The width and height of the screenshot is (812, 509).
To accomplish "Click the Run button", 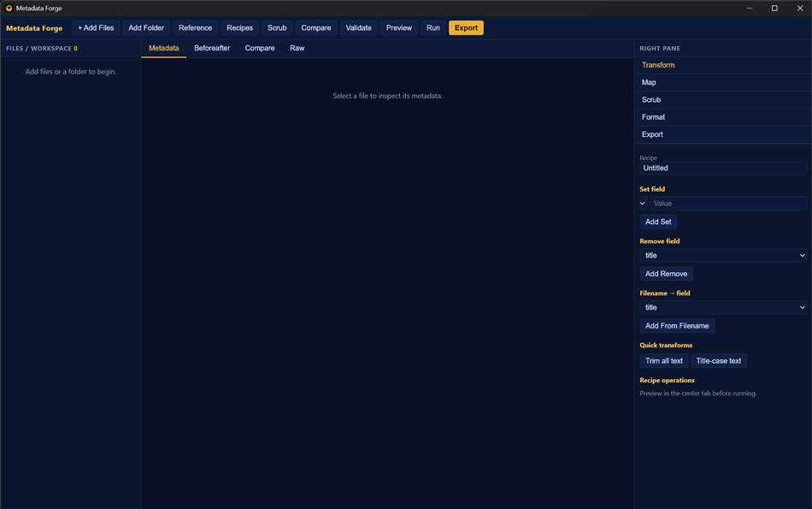I will coord(433,28).
